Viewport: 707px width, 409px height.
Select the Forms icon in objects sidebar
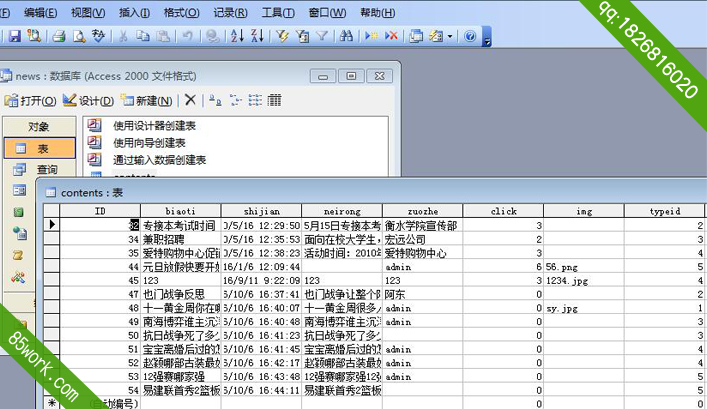point(19,190)
